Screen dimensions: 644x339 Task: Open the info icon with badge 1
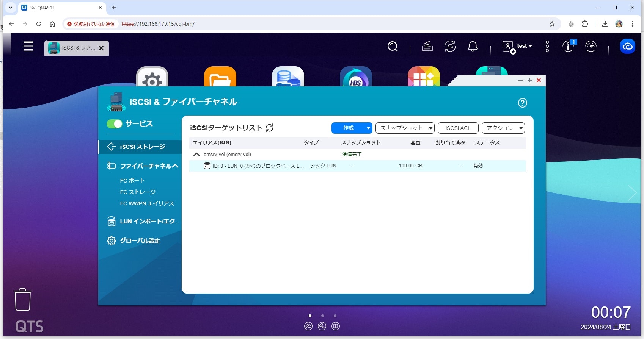point(569,46)
